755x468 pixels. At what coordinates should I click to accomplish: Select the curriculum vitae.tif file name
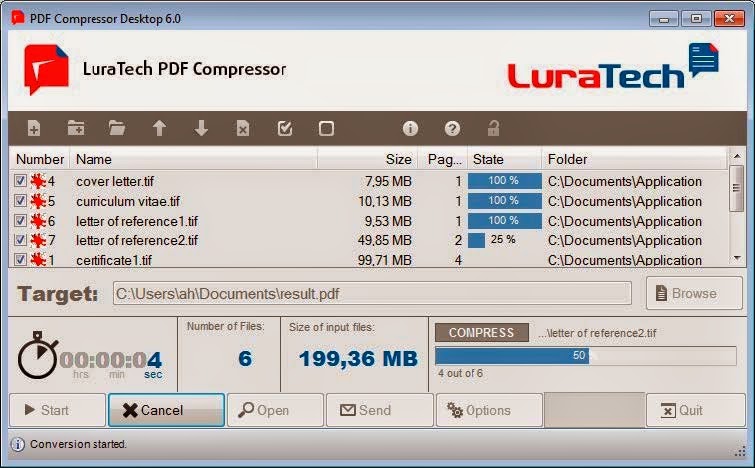pyautogui.click(x=128, y=201)
